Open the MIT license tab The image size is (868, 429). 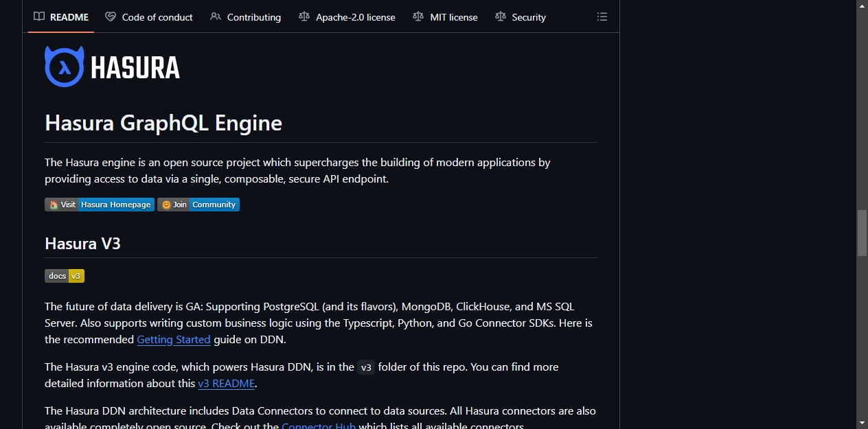tap(446, 17)
